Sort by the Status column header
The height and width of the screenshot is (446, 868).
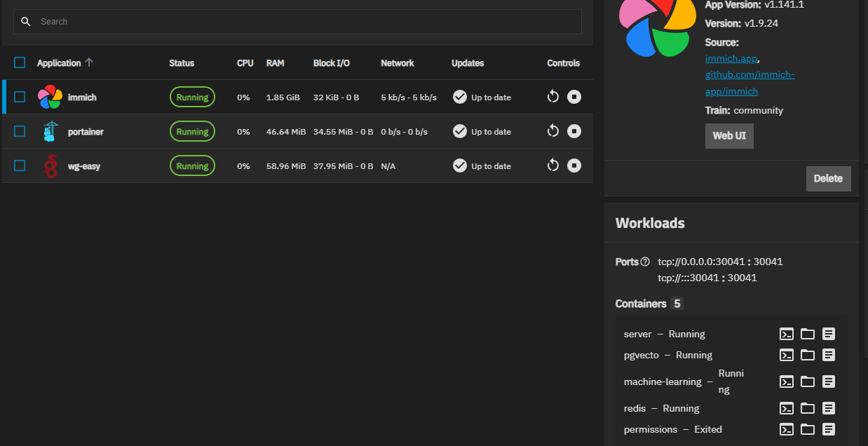182,63
